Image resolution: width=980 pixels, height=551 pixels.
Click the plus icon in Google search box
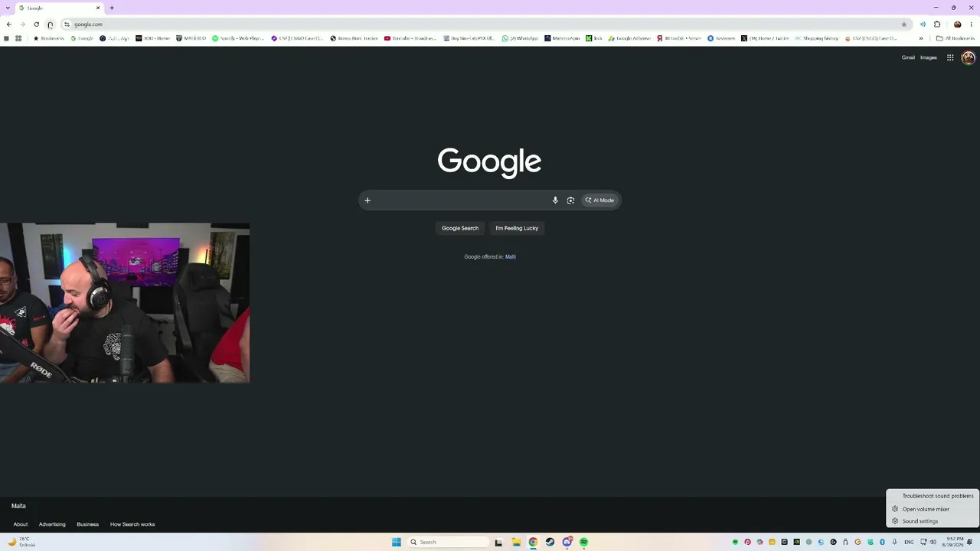click(367, 201)
